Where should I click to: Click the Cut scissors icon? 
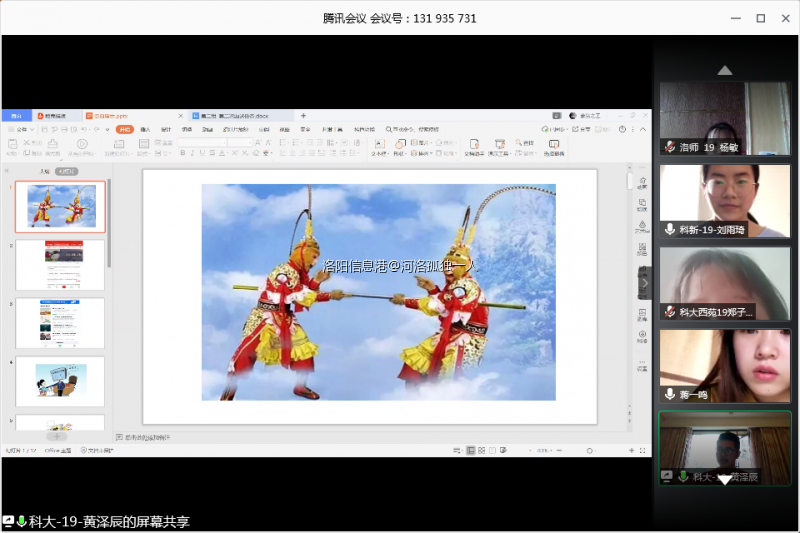coord(27,143)
